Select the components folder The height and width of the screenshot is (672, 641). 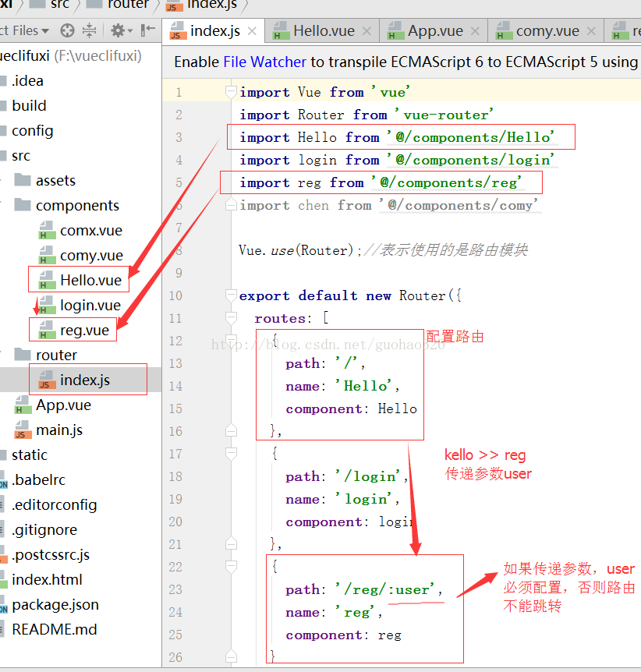click(77, 205)
